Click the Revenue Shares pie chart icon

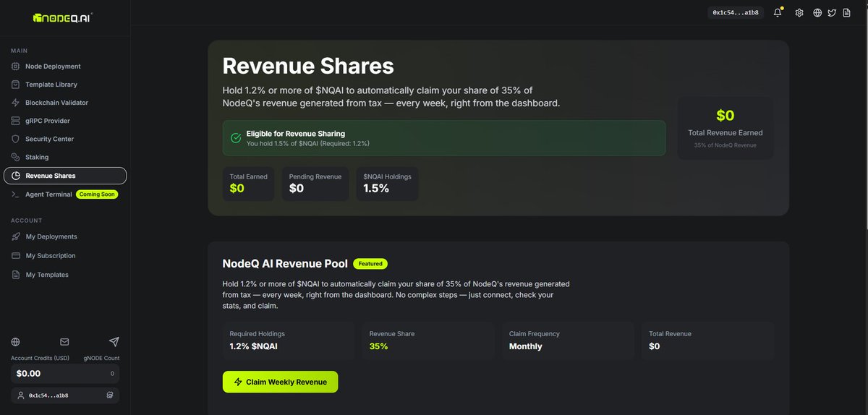[16, 176]
